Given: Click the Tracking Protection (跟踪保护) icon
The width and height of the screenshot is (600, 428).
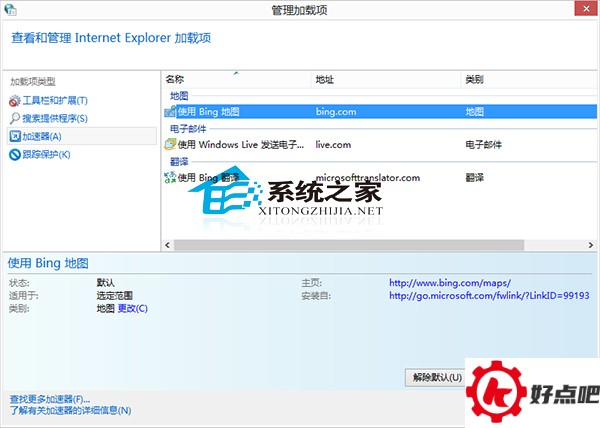Looking at the screenshot, I should click(15, 155).
